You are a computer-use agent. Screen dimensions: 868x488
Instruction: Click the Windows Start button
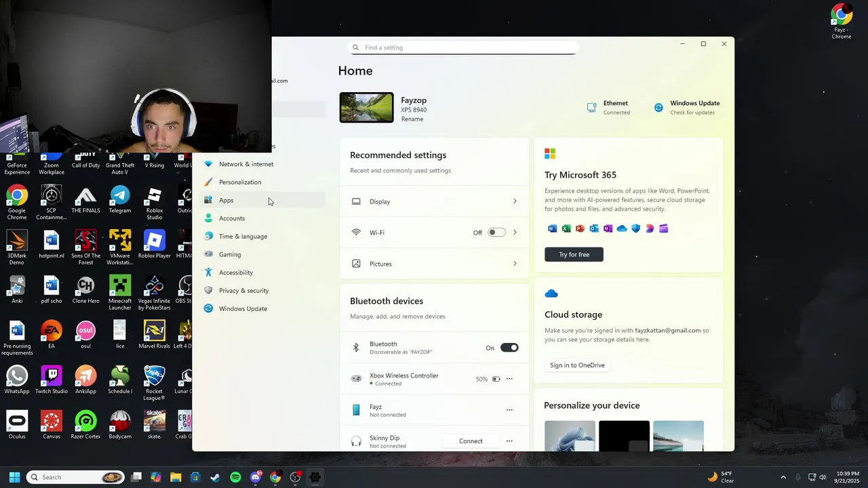click(14, 477)
